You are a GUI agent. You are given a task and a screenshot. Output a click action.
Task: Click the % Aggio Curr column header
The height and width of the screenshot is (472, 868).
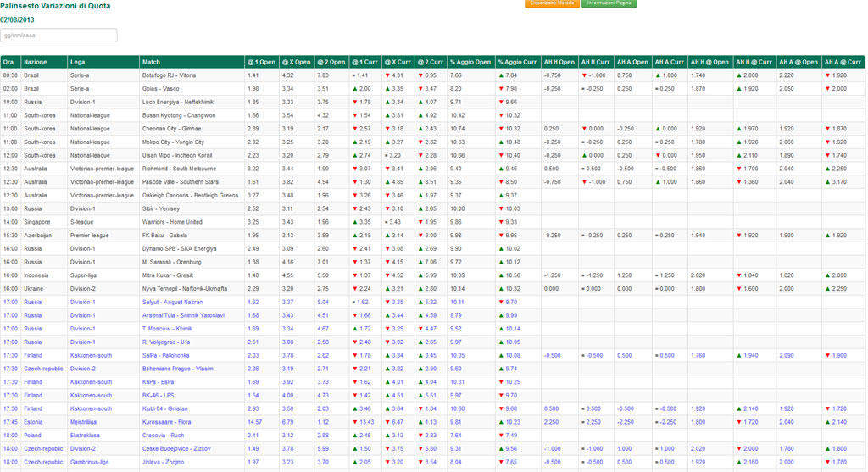click(x=517, y=62)
